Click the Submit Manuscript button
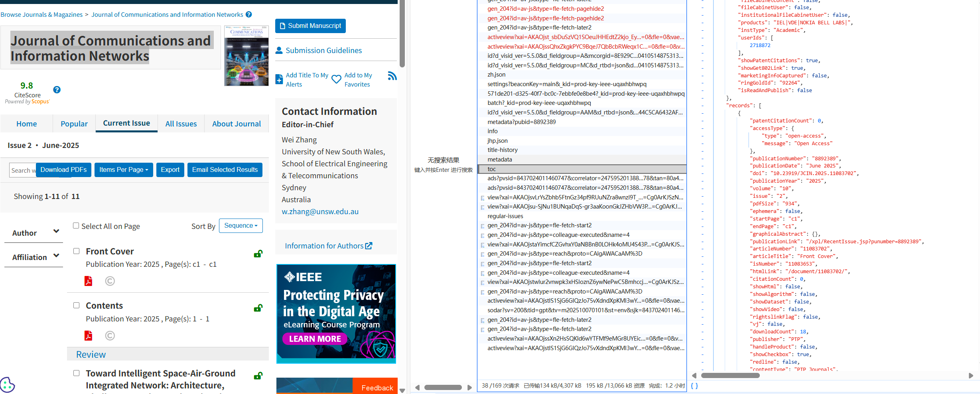The height and width of the screenshot is (394, 980). pos(310,26)
